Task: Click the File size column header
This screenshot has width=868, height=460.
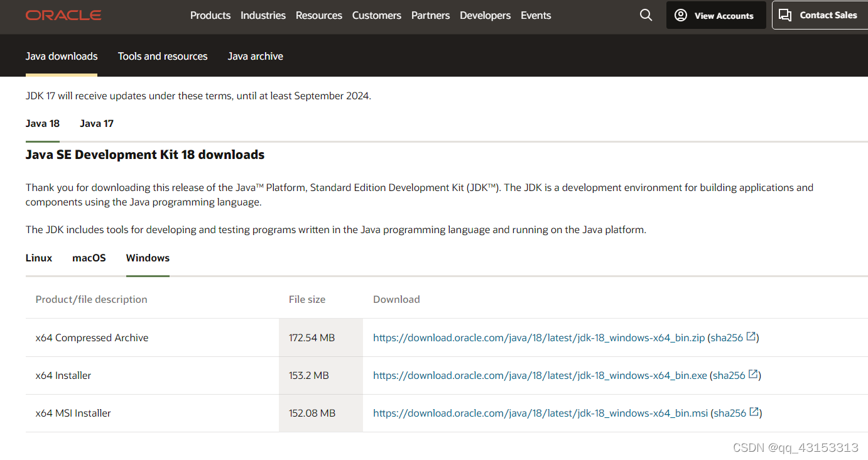Action: pyautogui.click(x=307, y=299)
